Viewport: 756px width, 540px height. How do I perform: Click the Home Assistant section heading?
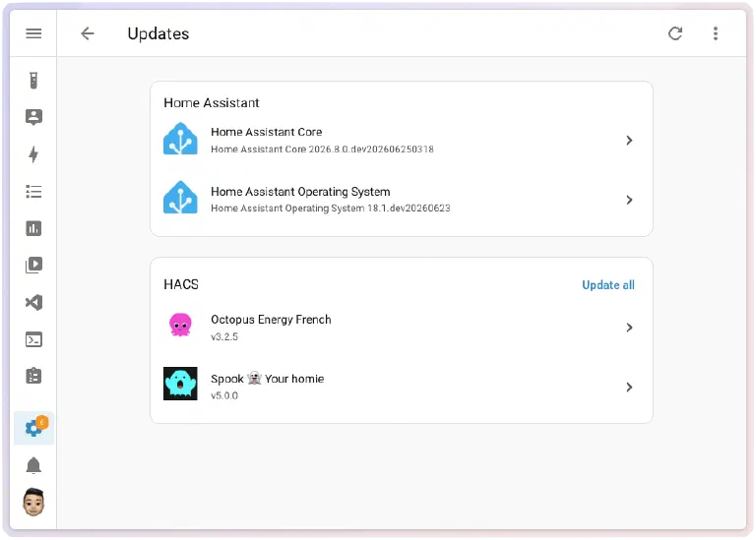coord(212,103)
